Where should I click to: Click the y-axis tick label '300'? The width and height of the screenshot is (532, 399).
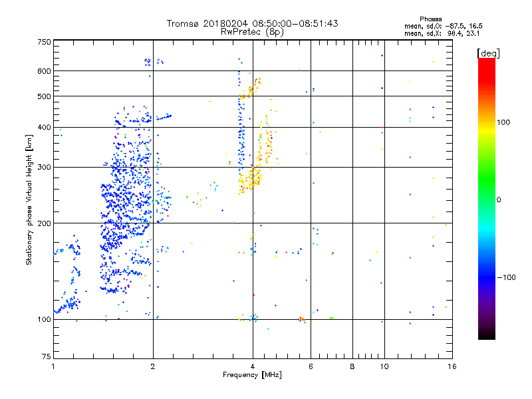pos(44,167)
